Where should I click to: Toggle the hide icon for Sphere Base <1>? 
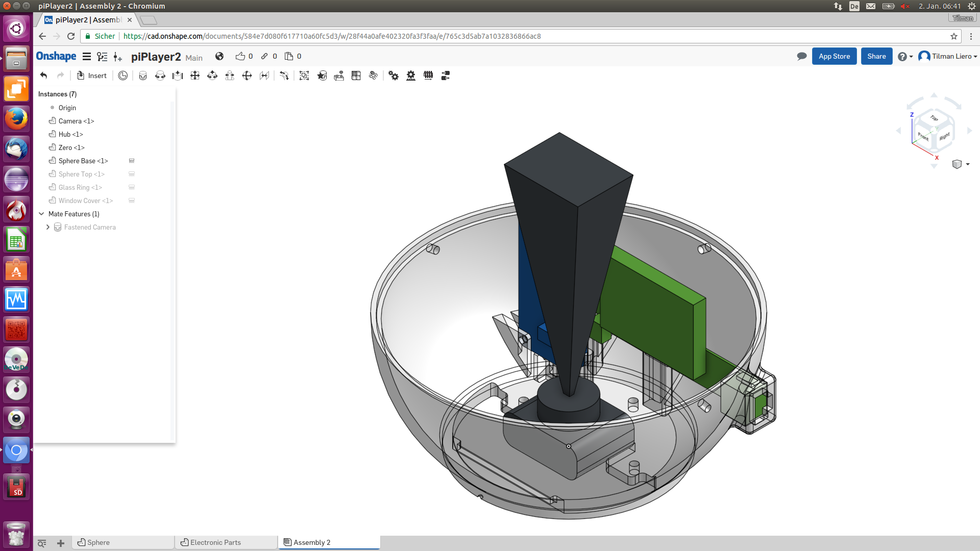click(x=132, y=161)
